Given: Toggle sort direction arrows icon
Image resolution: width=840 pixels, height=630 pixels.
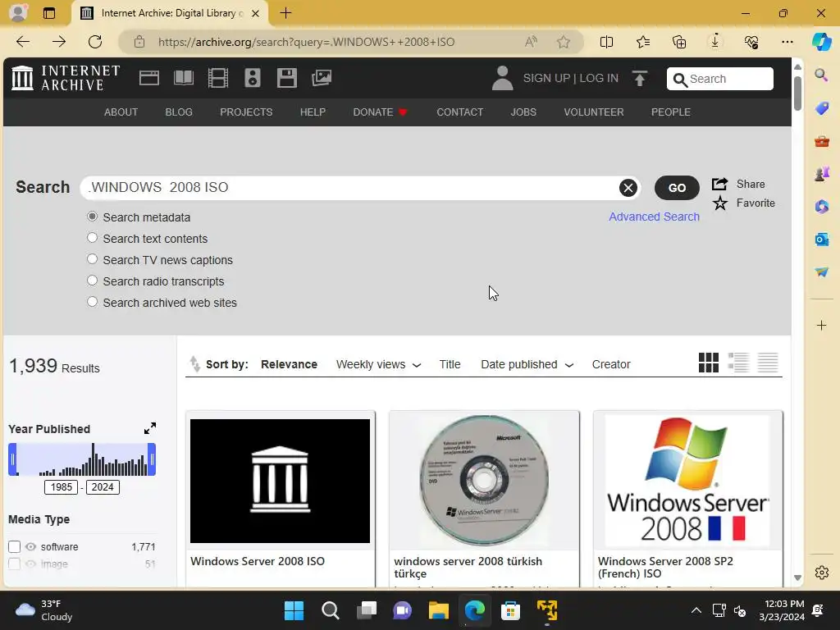Looking at the screenshot, I should [194, 364].
